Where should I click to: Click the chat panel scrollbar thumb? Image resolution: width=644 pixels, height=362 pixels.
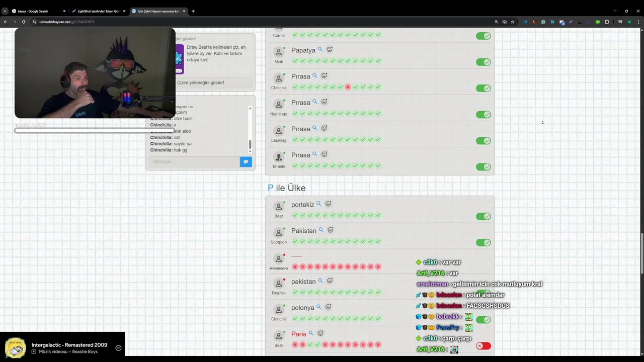click(250, 144)
